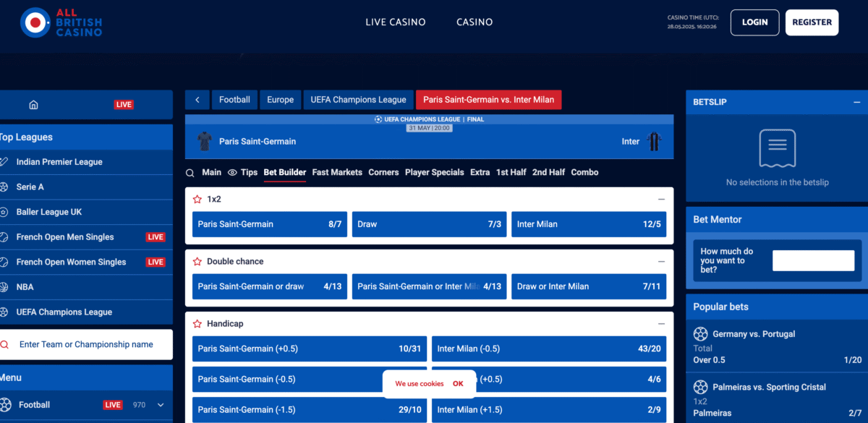Image resolution: width=868 pixels, height=423 pixels.
Task: Open the LIVE CASINO menu
Action: pos(396,22)
